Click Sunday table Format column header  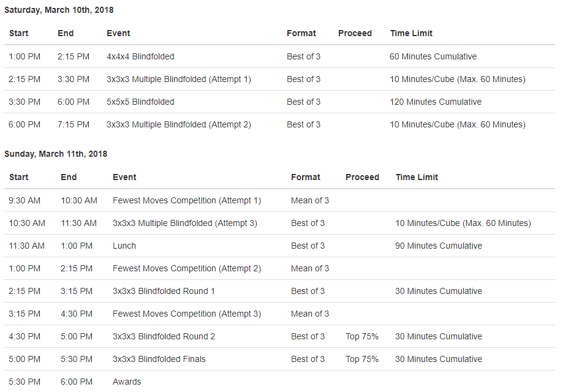tap(306, 178)
